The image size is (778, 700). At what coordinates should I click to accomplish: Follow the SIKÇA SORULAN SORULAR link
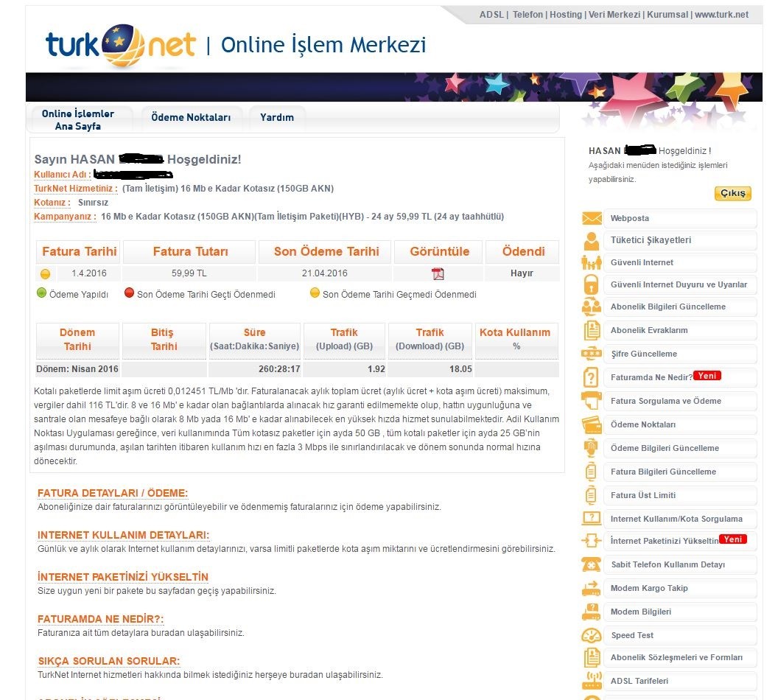coord(108,661)
